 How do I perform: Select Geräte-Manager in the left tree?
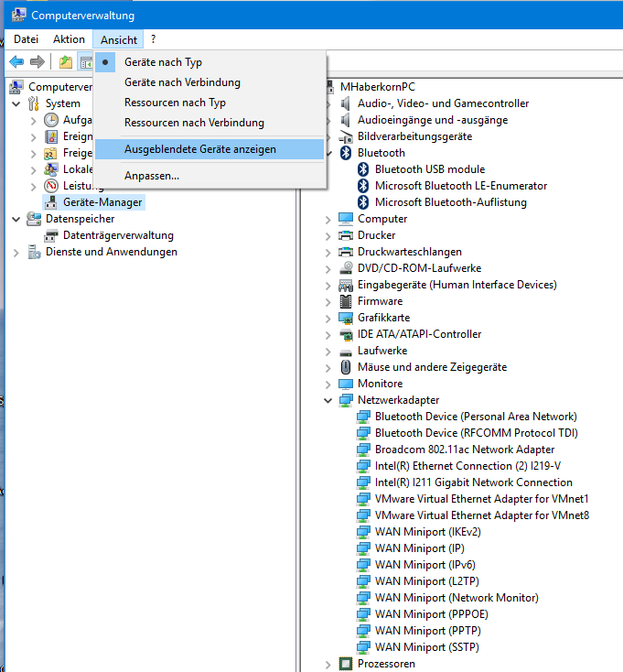102,202
